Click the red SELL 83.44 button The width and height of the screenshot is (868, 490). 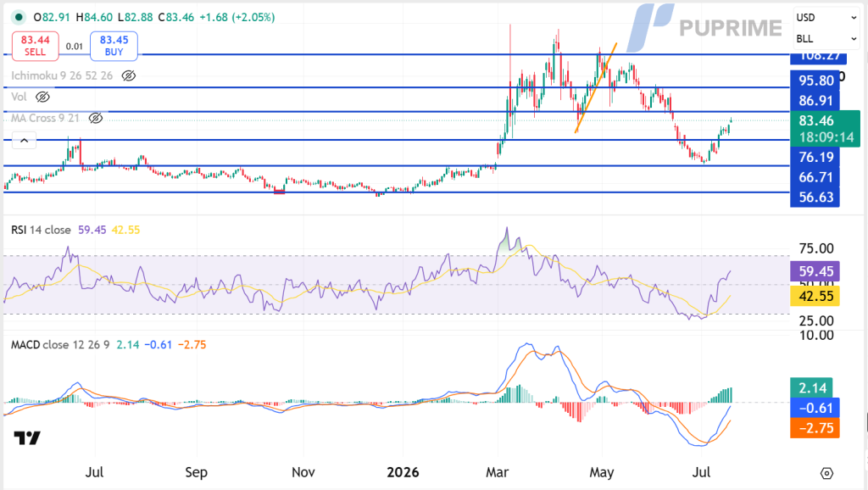coord(35,46)
